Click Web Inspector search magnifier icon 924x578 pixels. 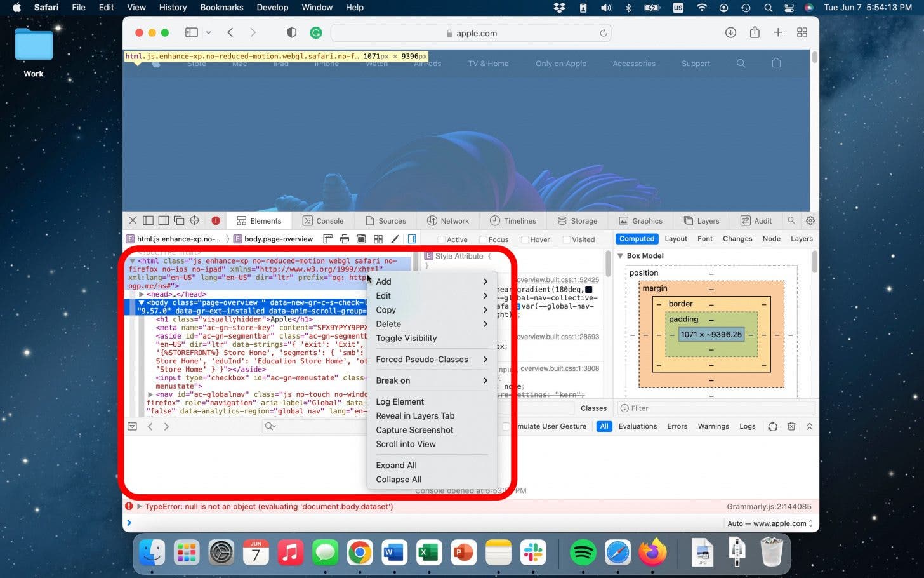791,220
